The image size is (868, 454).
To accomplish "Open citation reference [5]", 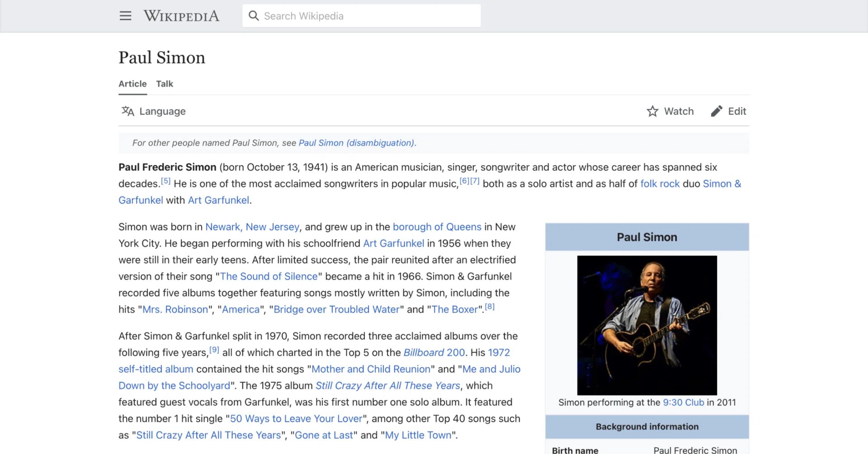I will (166, 181).
